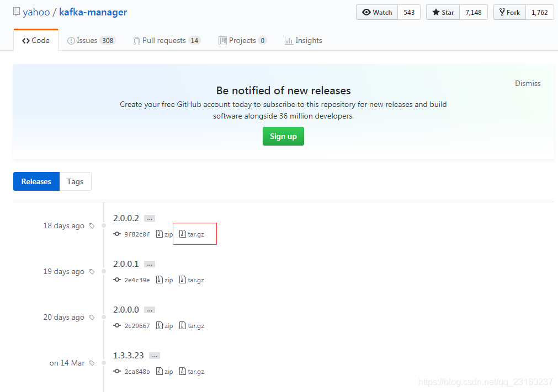558x392 pixels.
Task: Open release 2.0.0.2
Action: [x=126, y=218]
